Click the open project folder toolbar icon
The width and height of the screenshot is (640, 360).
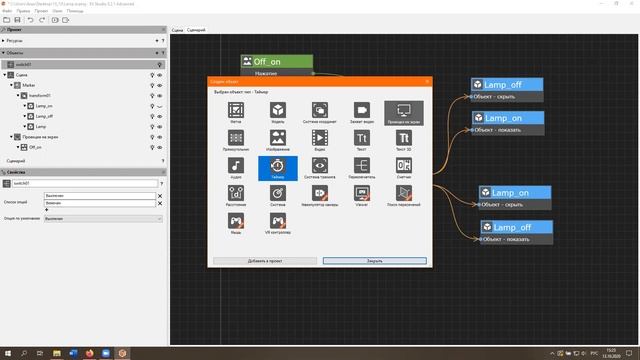[x=7, y=20]
